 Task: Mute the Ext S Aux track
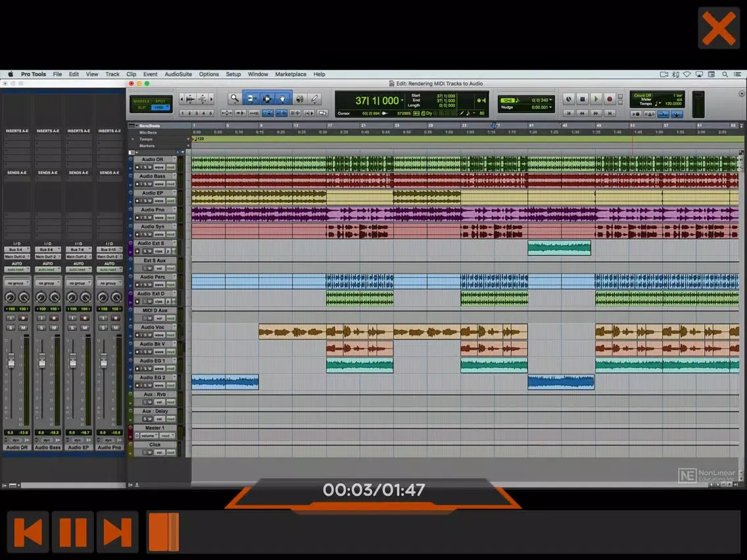[150, 269]
